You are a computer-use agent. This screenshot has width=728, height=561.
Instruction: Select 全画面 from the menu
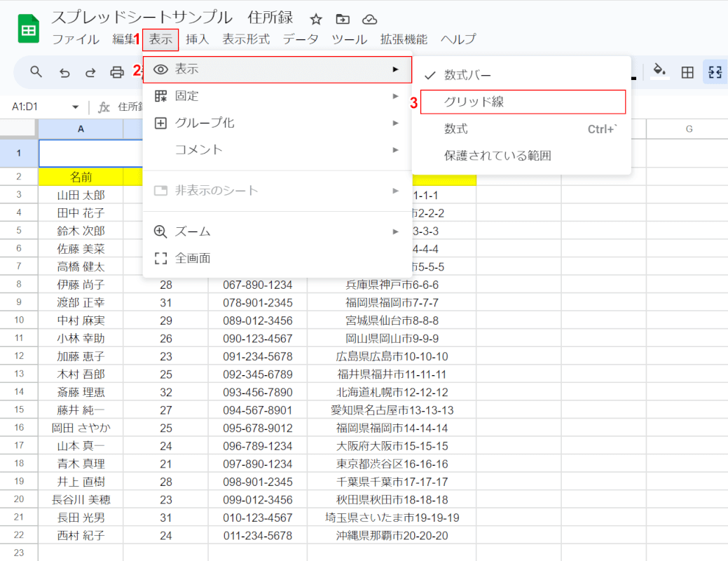coord(193,258)
